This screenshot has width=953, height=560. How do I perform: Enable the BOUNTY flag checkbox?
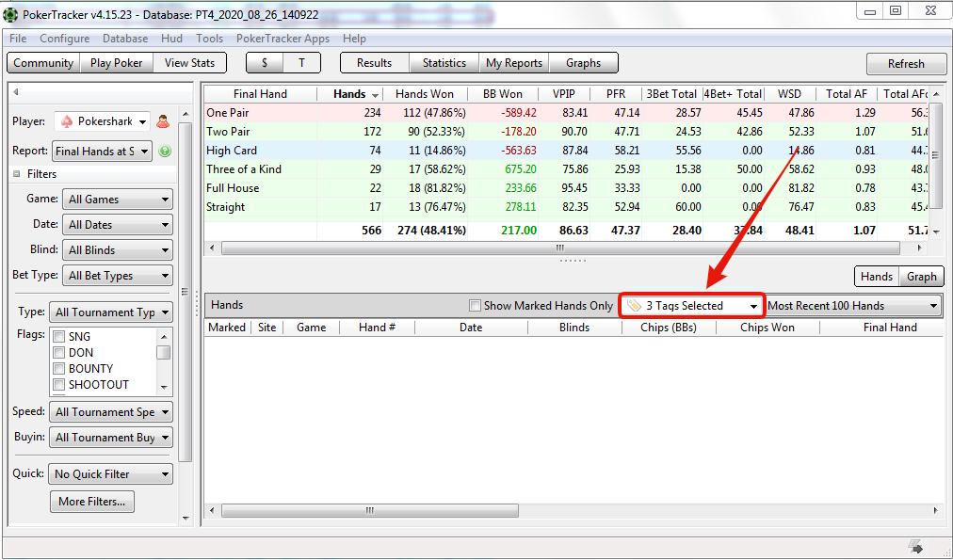coord(59,369)
